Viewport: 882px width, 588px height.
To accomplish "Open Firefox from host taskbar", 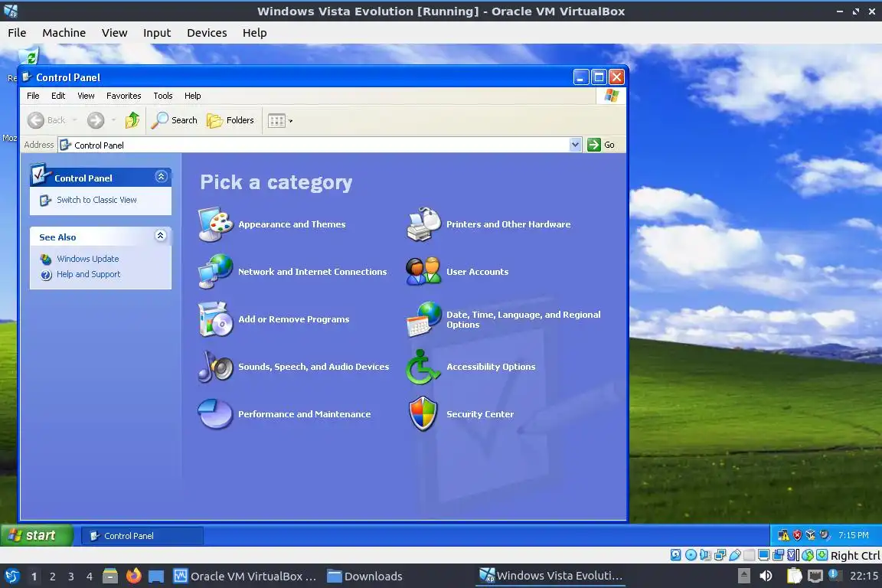I will point(134,576).
